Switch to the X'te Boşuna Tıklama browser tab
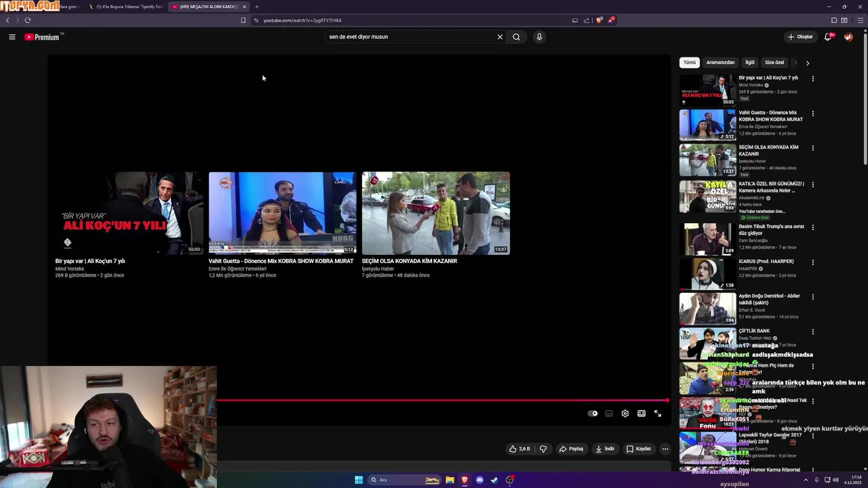The height and width of the screenshot is (488, 868). (126, 7)
